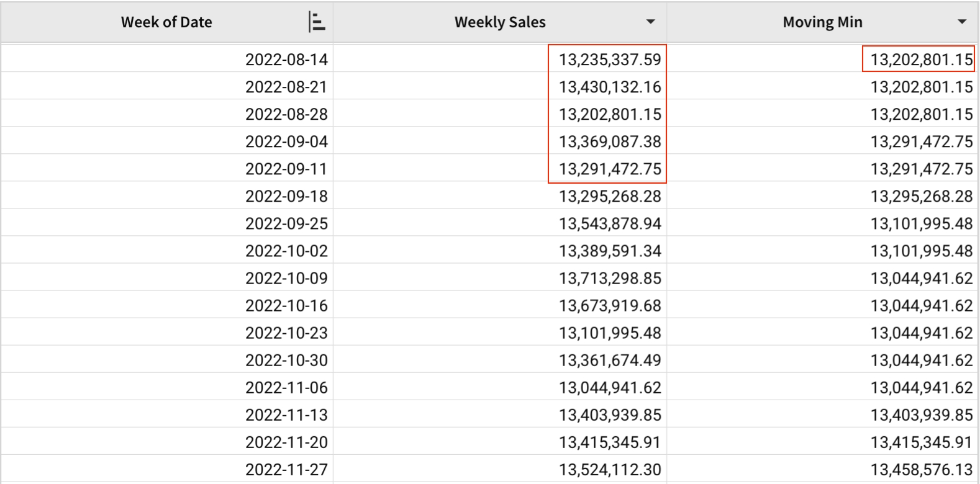Click the date cell 2022-11-06

(286, 387)
